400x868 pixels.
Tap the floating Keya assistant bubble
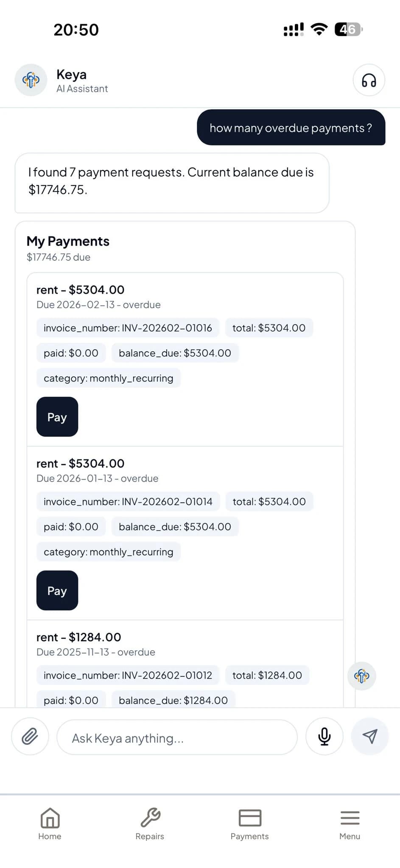tap(362, 676)
